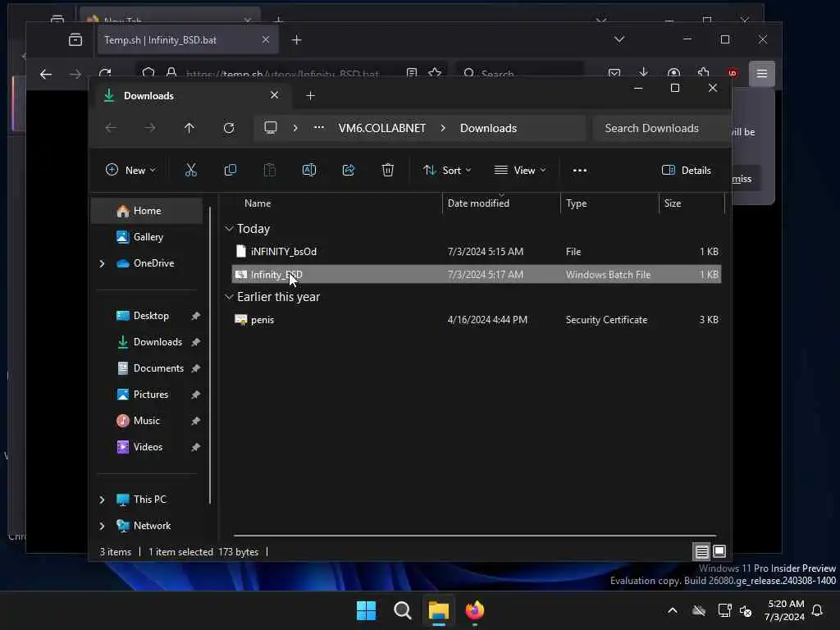Click Firefox reload button
This screenshot has height=630, width=840.
coord(105,73)
